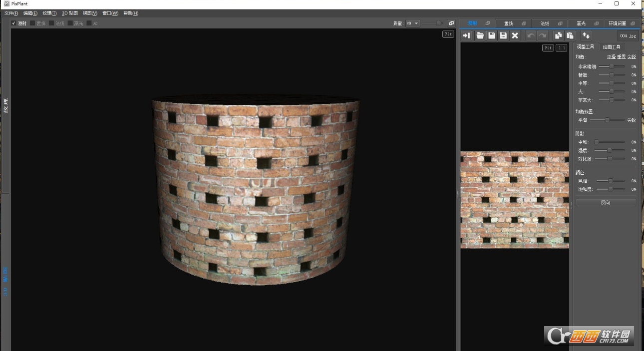
Task: Copy the texture using the copy icon
Action: tap(558, 35)
